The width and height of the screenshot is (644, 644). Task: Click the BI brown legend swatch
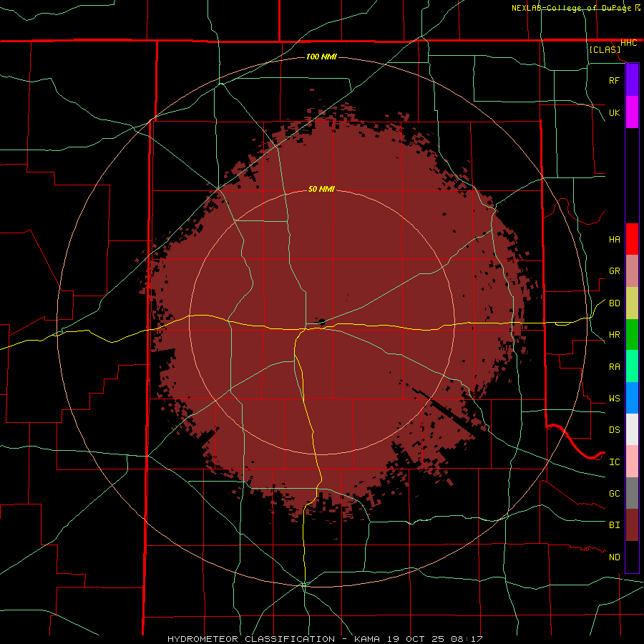coord(632,525)
